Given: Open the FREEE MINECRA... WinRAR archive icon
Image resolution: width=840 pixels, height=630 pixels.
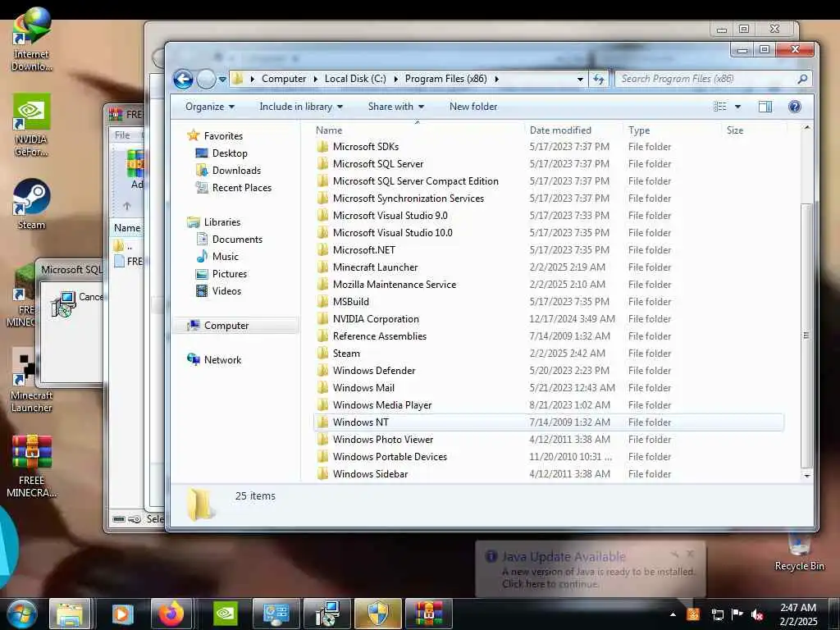Looking at the screenshot, I should pyautogui.click(x=31, y=466).
